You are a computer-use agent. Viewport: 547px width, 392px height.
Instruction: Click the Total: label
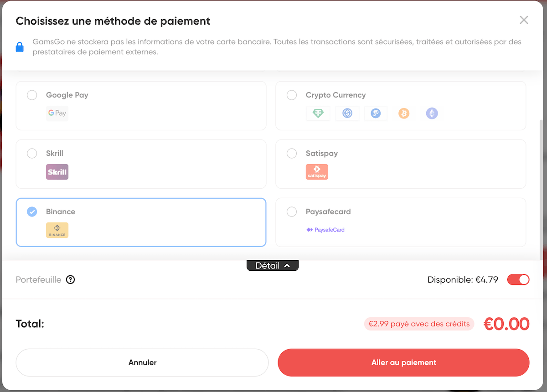[30, 324]
